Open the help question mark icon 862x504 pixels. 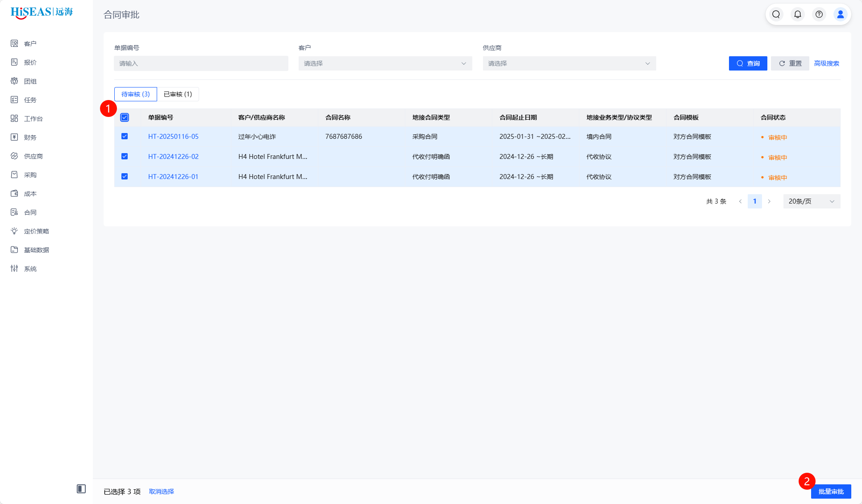pyautogui.click(x=819, y=14)
